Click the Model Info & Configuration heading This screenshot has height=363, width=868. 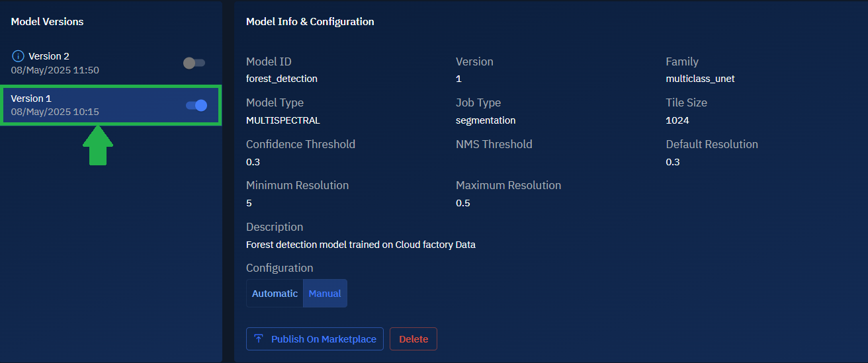tap(310, 22)
